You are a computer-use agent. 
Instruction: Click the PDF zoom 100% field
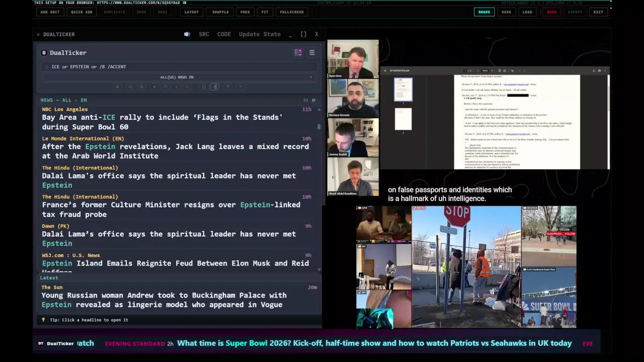click(x=486, y=71)
